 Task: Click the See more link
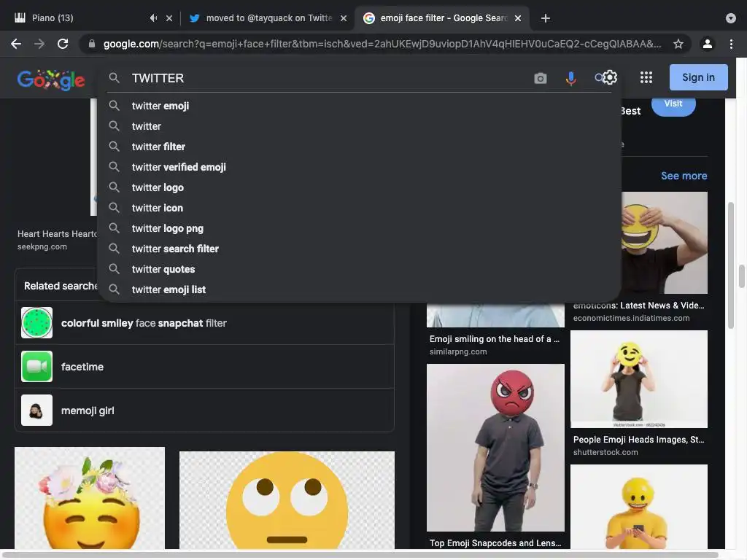coord(684,176)
